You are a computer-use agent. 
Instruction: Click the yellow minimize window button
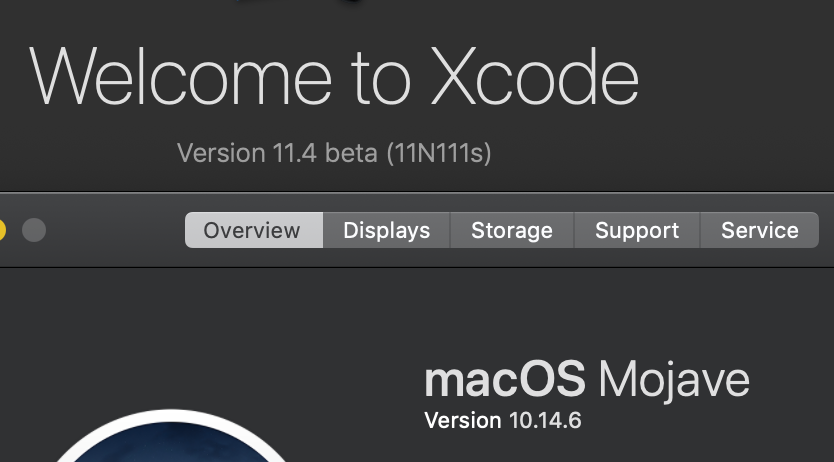(x=2, y=230)
